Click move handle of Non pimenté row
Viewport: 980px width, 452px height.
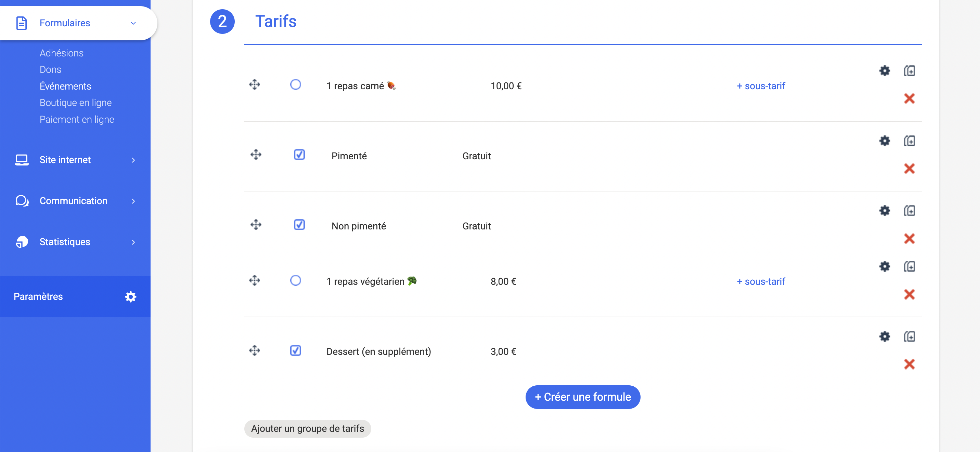pos(256,225)
